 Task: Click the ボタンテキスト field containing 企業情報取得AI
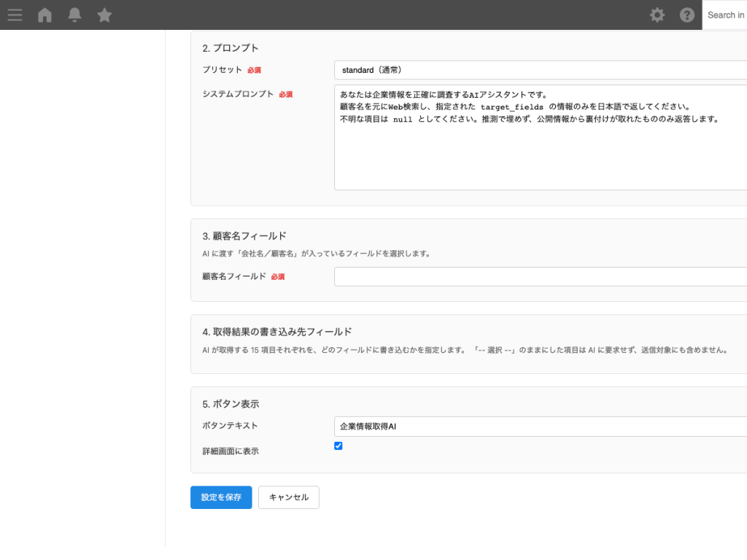point(540,426)
